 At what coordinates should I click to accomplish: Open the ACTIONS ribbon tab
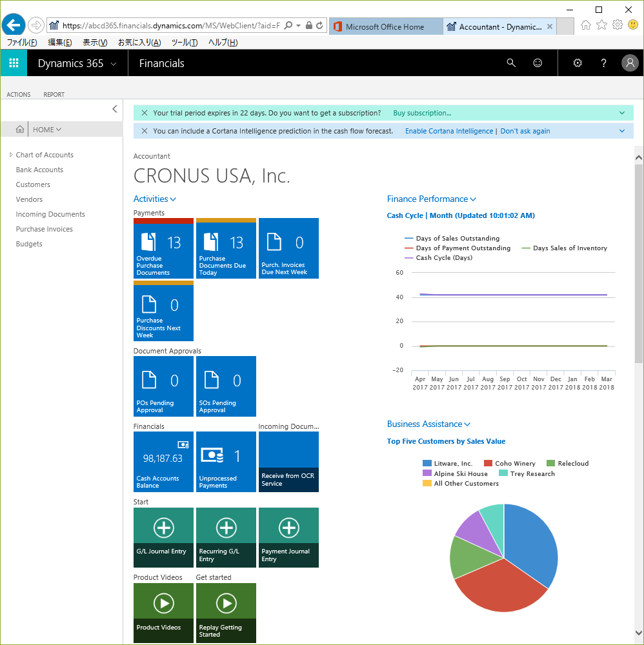(x=19, y=94)
